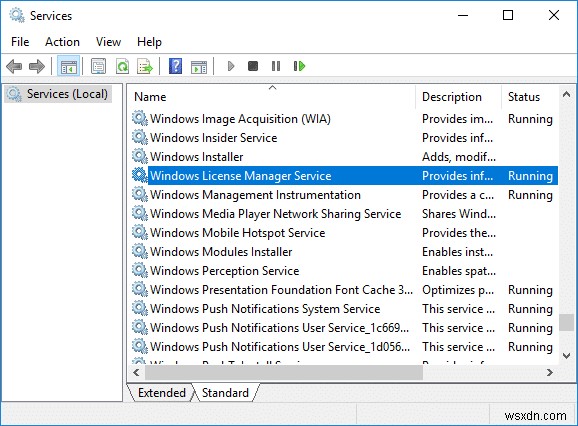
Task: Click horizontal scrollbar right arrow
Action: click(550, 373)
